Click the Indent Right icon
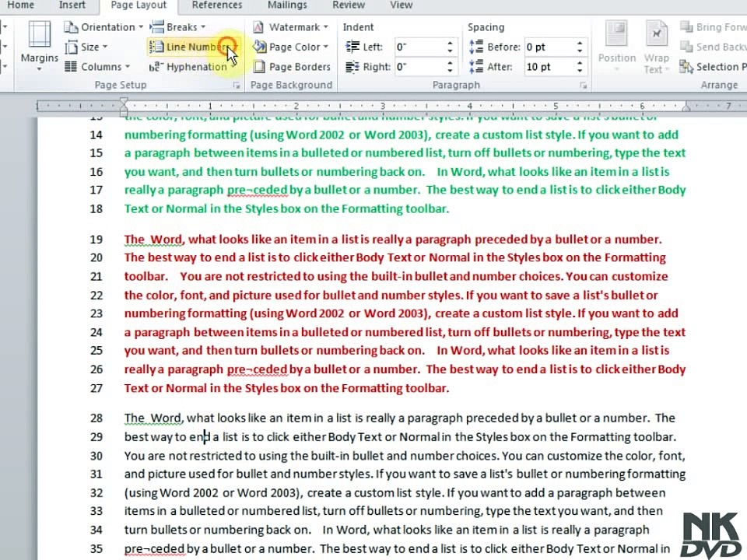The image size is (747, 560). tap(352, 67)
